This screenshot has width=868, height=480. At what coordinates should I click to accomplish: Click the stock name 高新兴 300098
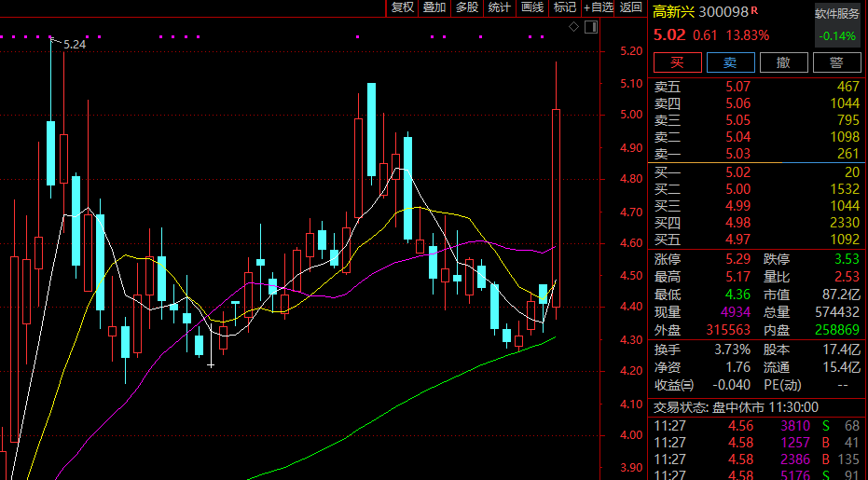pyautogui.click(x=700, y=11)
